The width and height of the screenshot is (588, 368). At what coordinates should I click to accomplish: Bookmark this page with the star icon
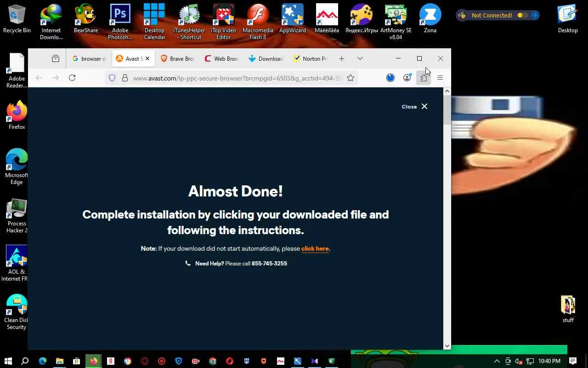(x=351, y=78)
